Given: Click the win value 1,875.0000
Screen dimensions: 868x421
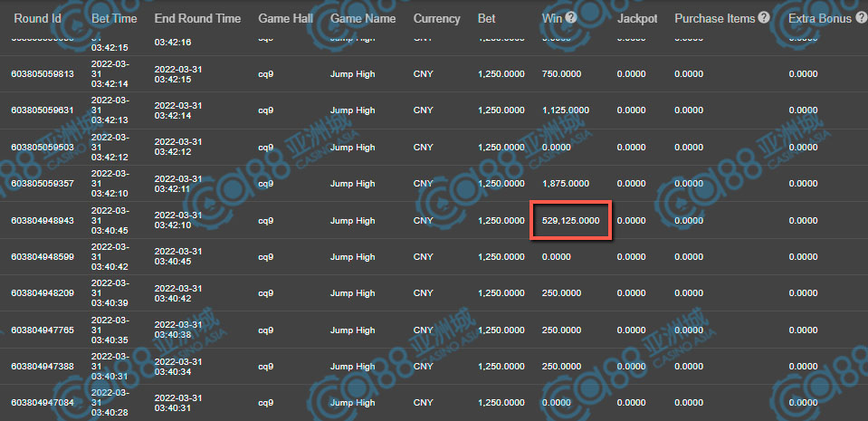Looking at the screenshot, I should 565,184.
